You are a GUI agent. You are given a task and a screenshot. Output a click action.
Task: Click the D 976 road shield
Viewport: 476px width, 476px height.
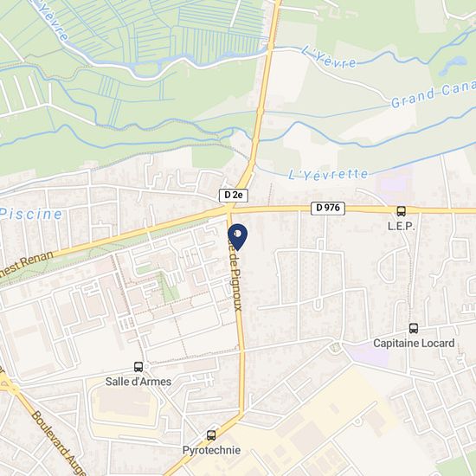[328, 208]
